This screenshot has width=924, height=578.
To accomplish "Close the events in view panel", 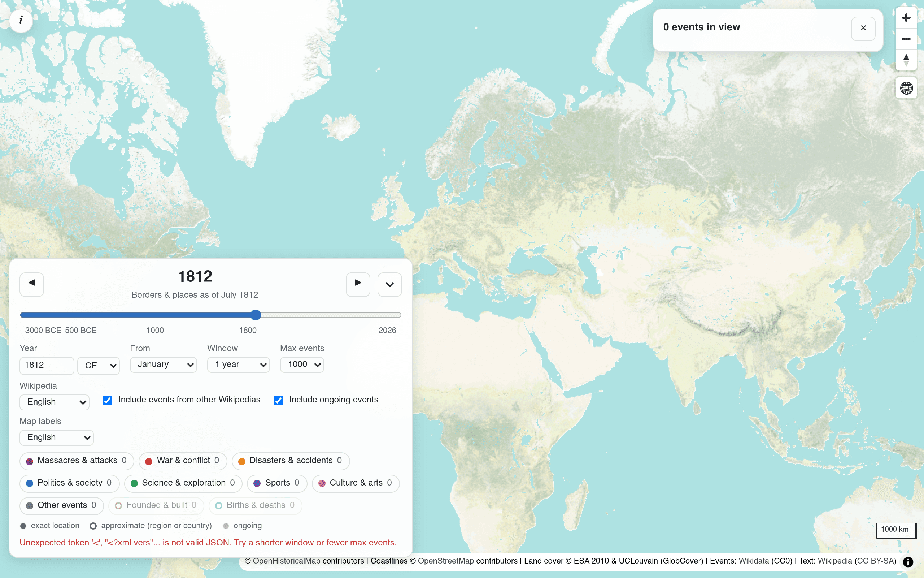I will 863,28.
